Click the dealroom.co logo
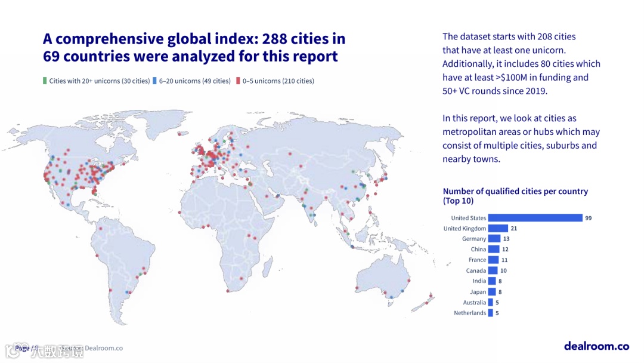This screenshot has height=363, width=644. pos(596,346)
